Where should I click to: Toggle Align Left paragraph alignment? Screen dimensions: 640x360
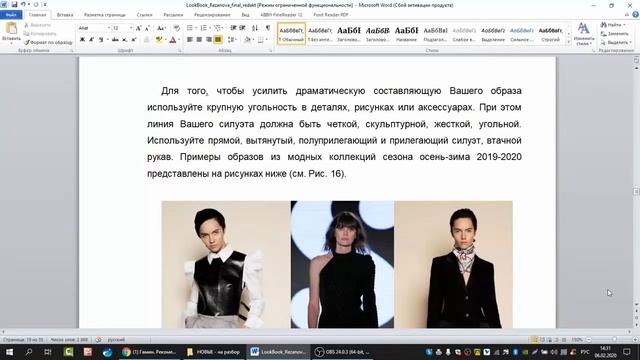(x=190, y=40)
